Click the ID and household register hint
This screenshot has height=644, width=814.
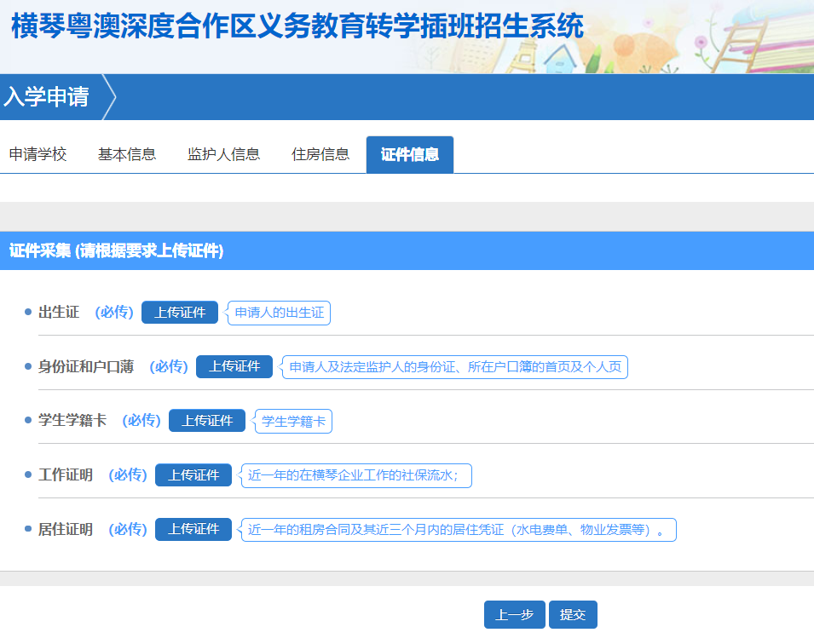coord(455,367)
